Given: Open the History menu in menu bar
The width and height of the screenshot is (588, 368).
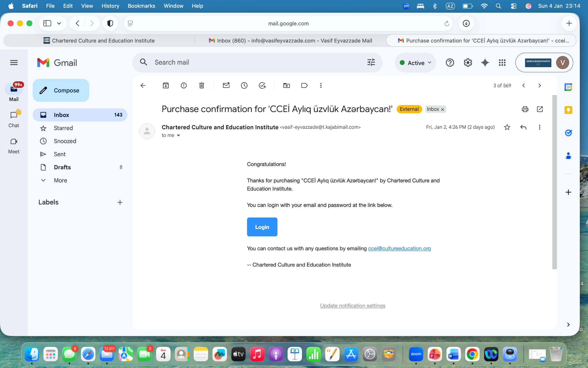Looking at the screenshot, I should click(110, 6).
